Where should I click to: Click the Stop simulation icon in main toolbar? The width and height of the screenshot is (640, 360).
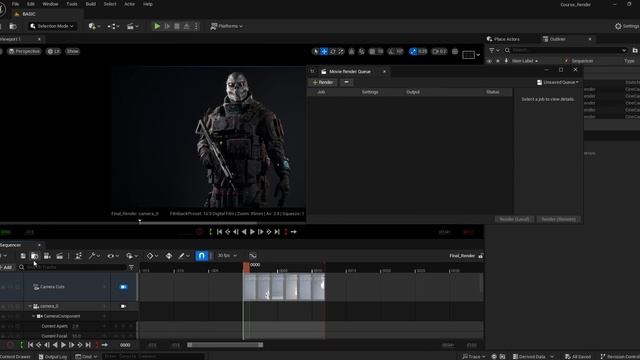click(x=177, y=26)
